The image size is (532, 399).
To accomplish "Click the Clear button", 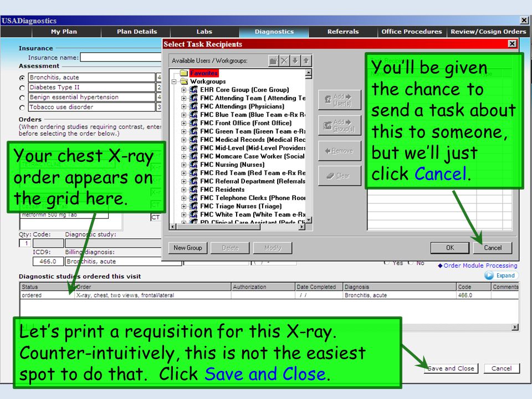I will point(340,176).
